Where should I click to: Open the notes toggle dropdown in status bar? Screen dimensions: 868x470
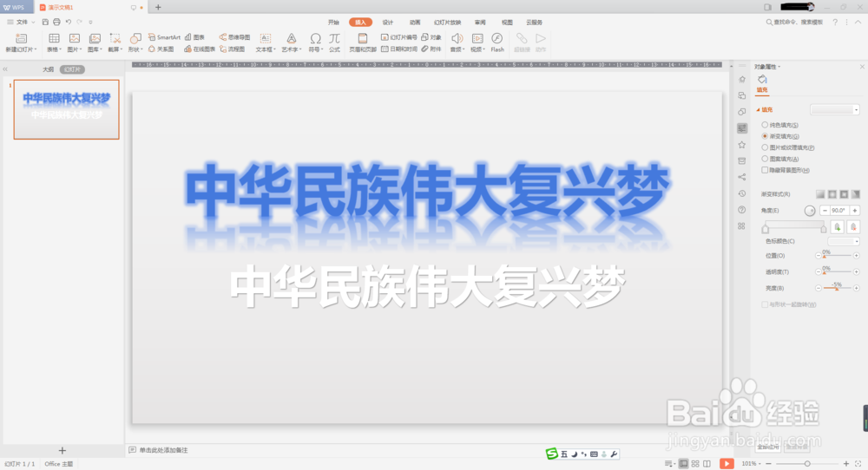pyautogui.click(x=668, y=463)
